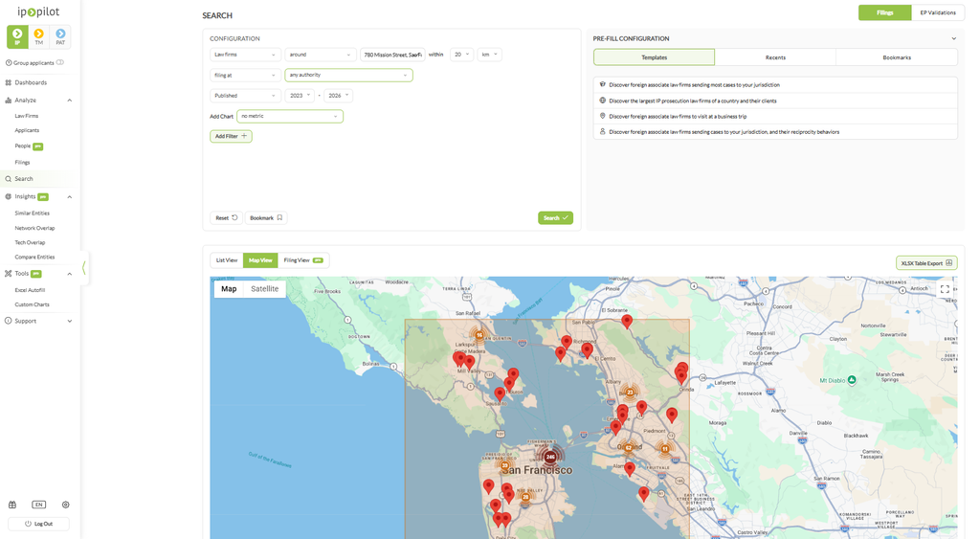Open the Law firms dropdown

pos(245,55)
